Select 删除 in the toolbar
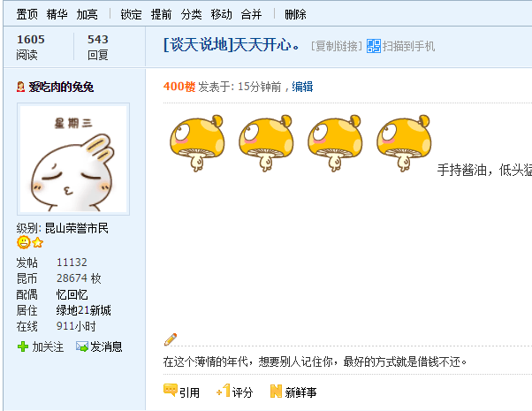This screenshot has height=411, width=532. 295,15
